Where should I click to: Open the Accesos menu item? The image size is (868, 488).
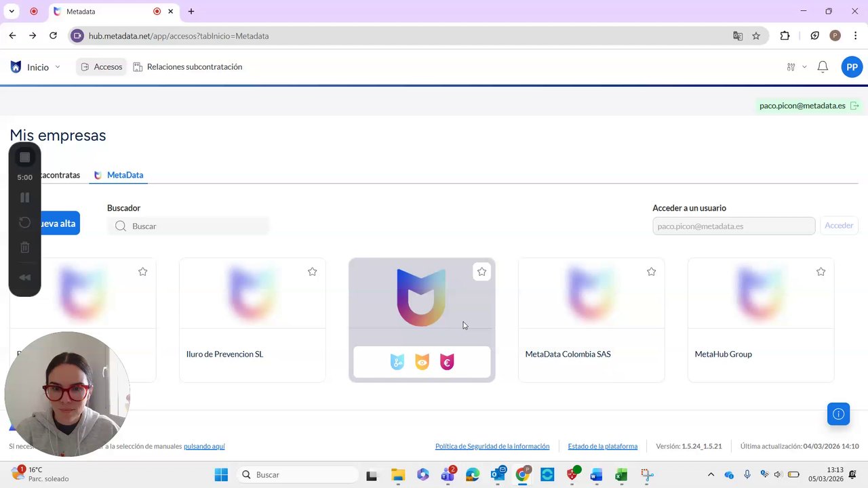tap(101, 66)
